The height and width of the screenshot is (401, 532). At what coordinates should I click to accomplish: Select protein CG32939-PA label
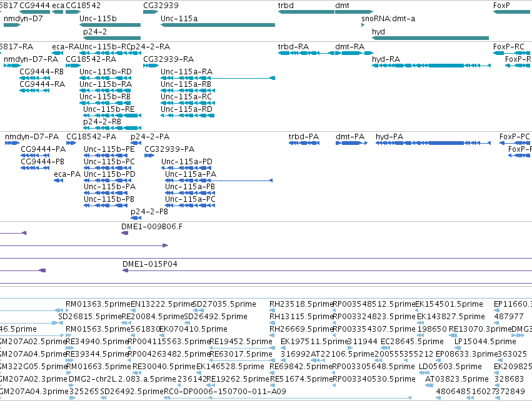point(169,149)
